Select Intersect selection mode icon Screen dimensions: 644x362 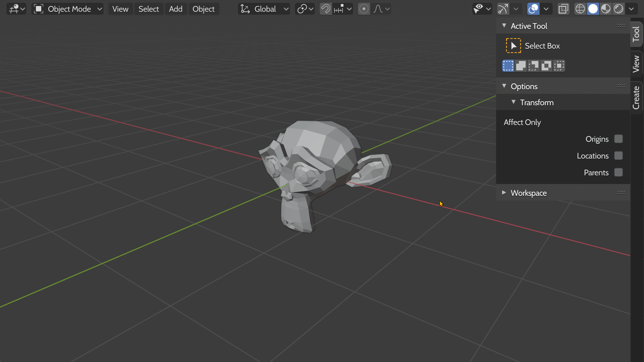tap(559, 66)
